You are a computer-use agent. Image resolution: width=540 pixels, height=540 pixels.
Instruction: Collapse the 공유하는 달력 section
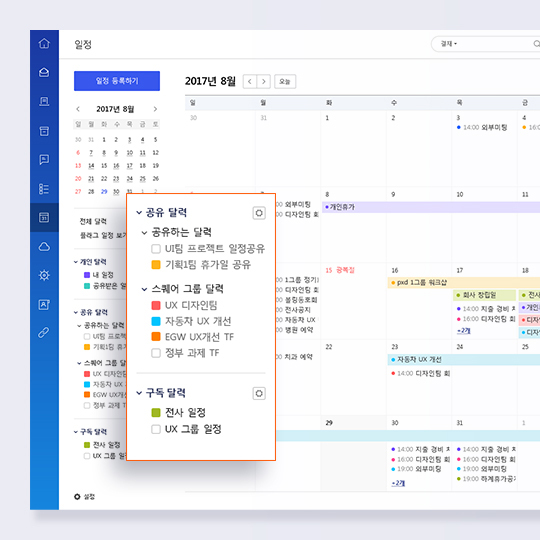tap(145, 233)
